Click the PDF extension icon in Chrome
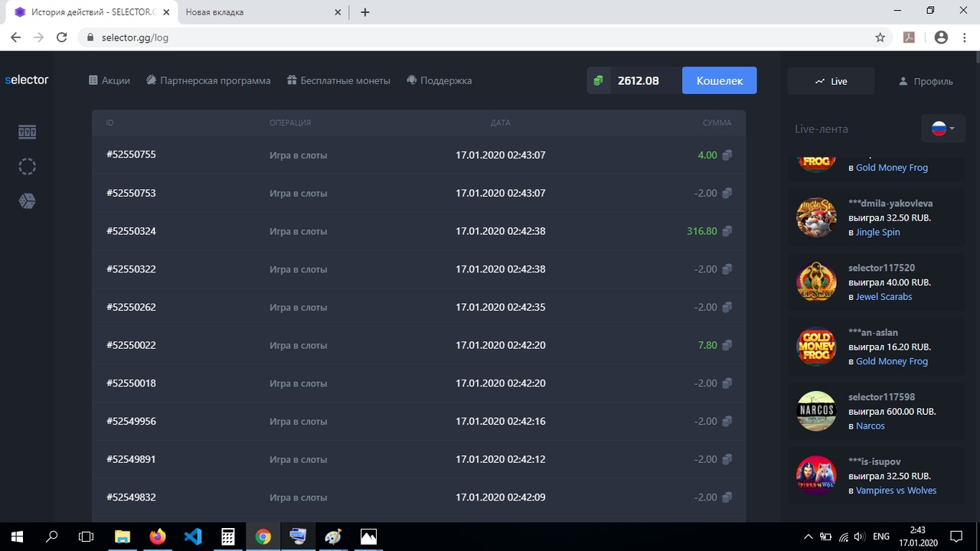 click(x=910, y=37)
